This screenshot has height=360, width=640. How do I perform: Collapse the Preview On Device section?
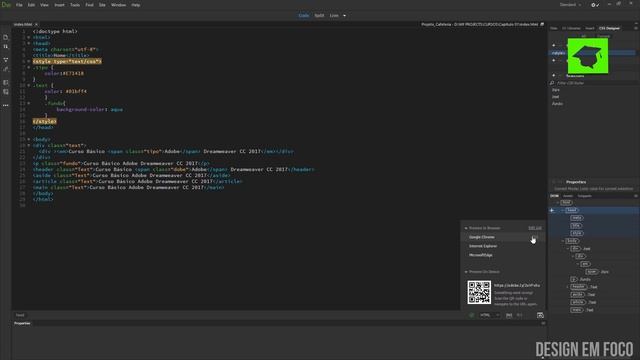[x=466, y=272]
